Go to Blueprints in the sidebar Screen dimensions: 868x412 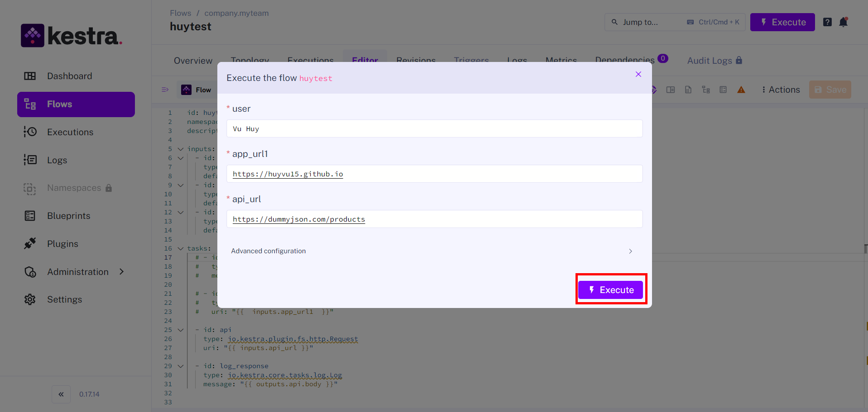click(68, 216)
